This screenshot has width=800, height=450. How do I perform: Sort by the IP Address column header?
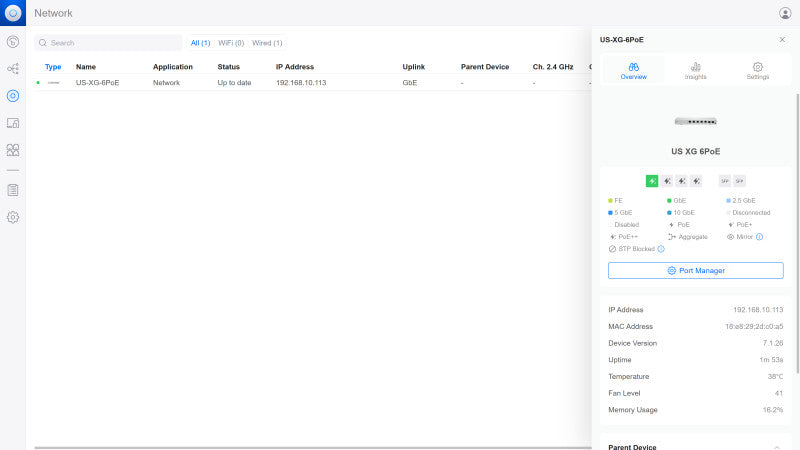[295, 67]
